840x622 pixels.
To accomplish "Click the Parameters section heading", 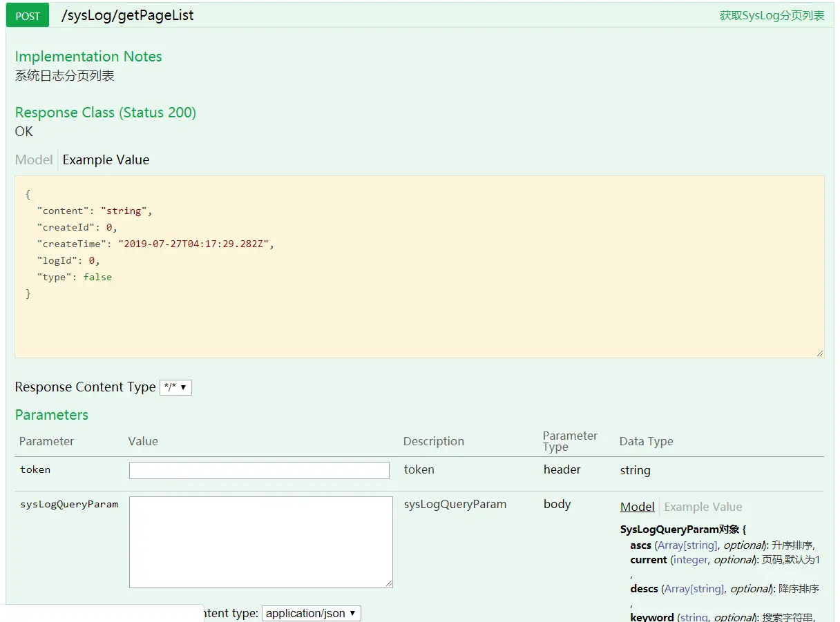I will 51,414.
